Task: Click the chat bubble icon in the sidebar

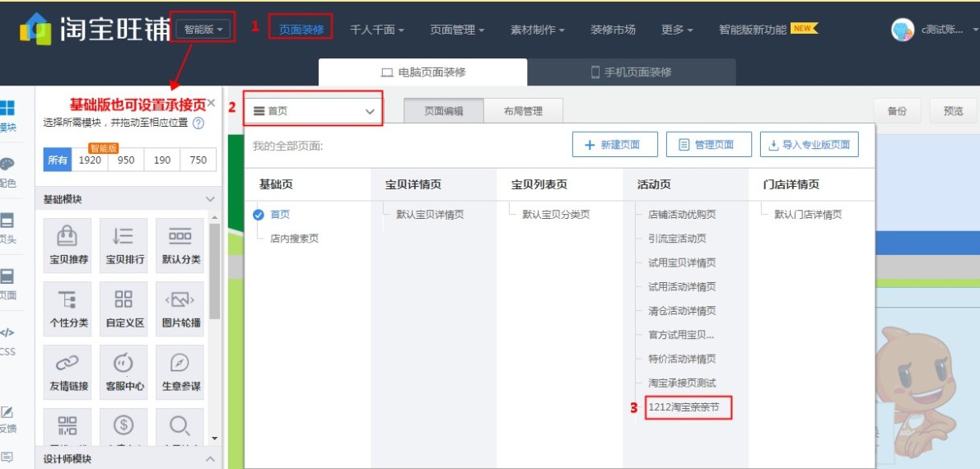Action: (x=7, y=457)
